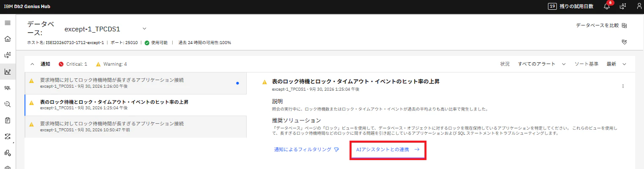Click 通知によるフィルタリング filter link

[306, 150]
